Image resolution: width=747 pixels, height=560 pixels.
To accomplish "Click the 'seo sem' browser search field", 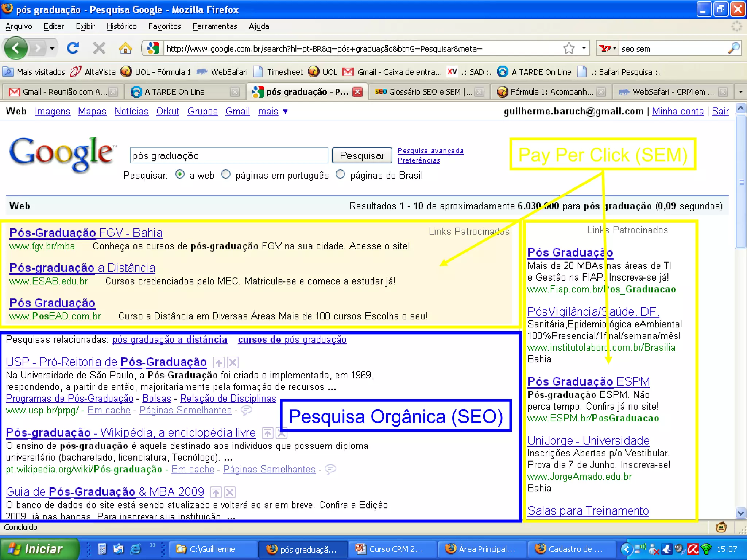I will click(672, 48).
